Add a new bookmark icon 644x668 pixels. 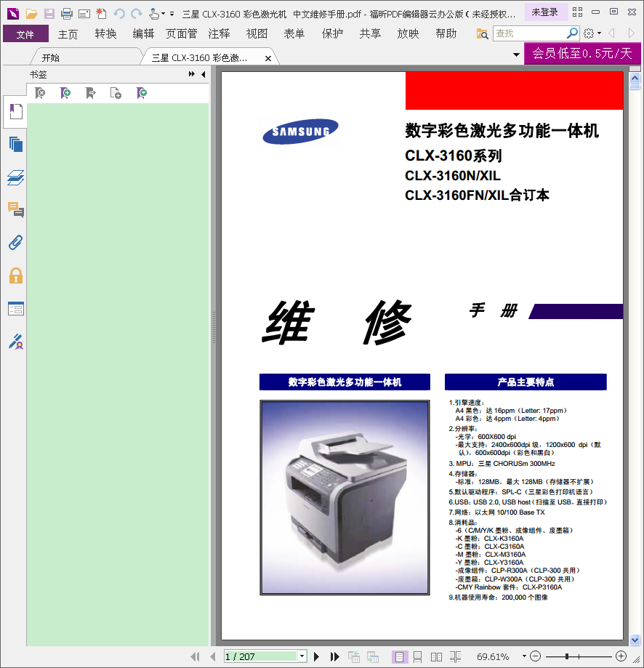pos(65,93)
